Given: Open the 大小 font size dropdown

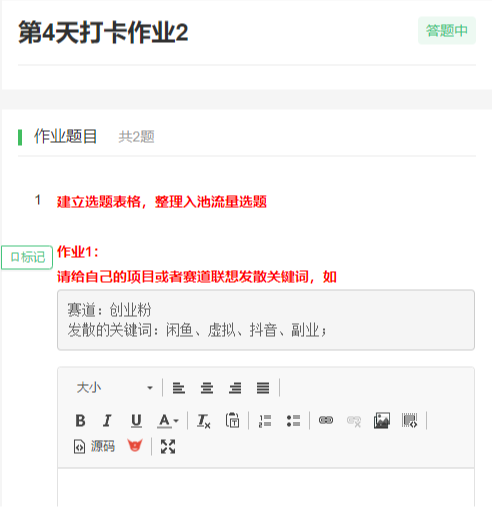Looking at the screenshot, I should point(115,388).
